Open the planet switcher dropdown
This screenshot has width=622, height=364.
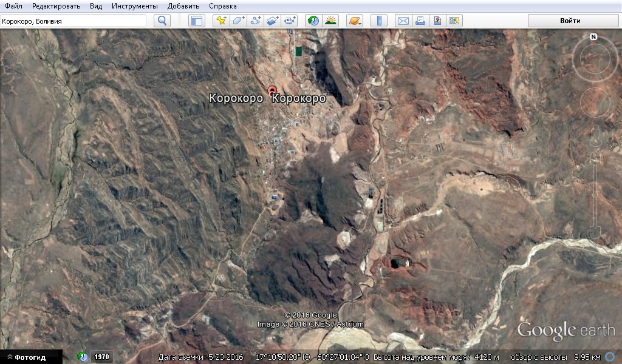[x=355, y=21]
